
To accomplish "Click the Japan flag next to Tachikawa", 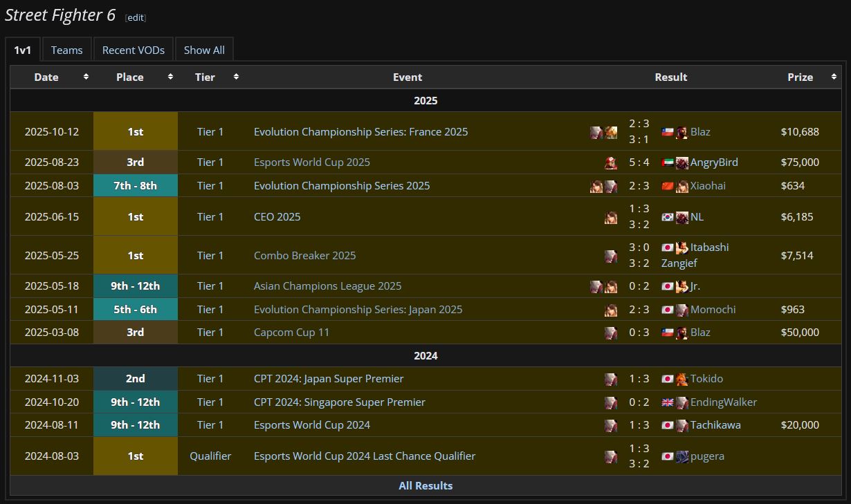I will (x=668, y=425).
